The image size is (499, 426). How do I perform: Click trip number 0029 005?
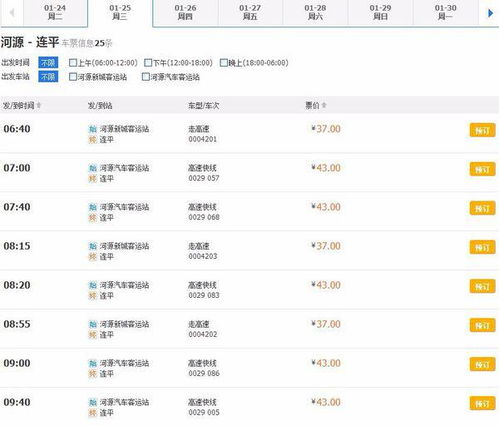[x=204, y=412]
